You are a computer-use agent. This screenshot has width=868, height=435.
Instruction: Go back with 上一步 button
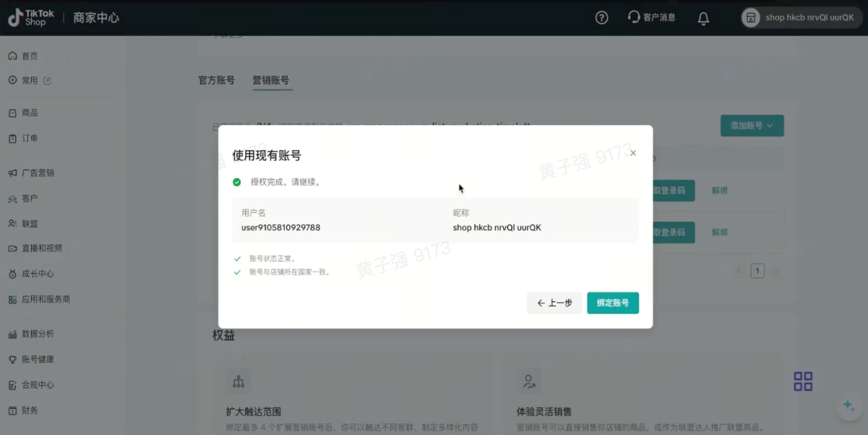point(554,303)
